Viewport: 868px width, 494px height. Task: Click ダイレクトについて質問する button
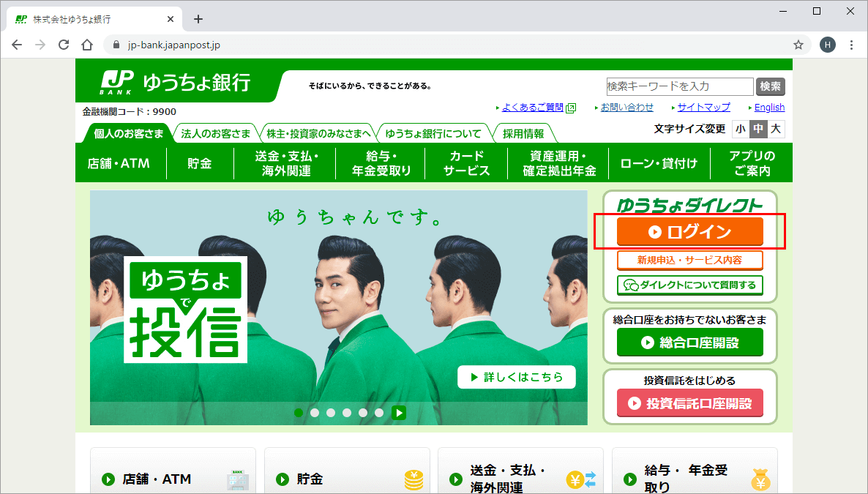(x=689, y=285)
